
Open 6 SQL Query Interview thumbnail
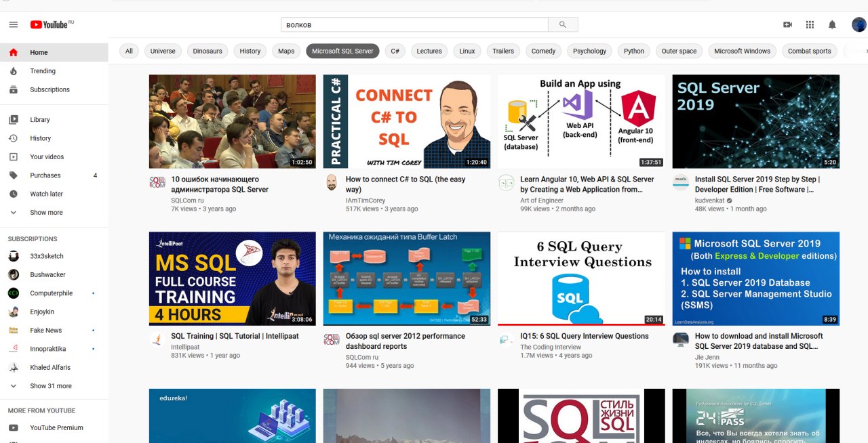pyautogui.click(x=582, y=279)
